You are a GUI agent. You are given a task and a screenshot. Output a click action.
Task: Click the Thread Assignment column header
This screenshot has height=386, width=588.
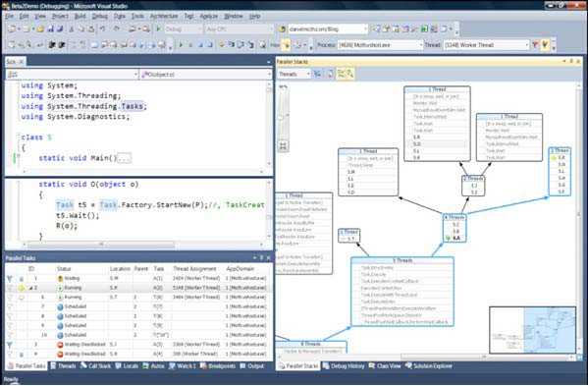(194, 268)
